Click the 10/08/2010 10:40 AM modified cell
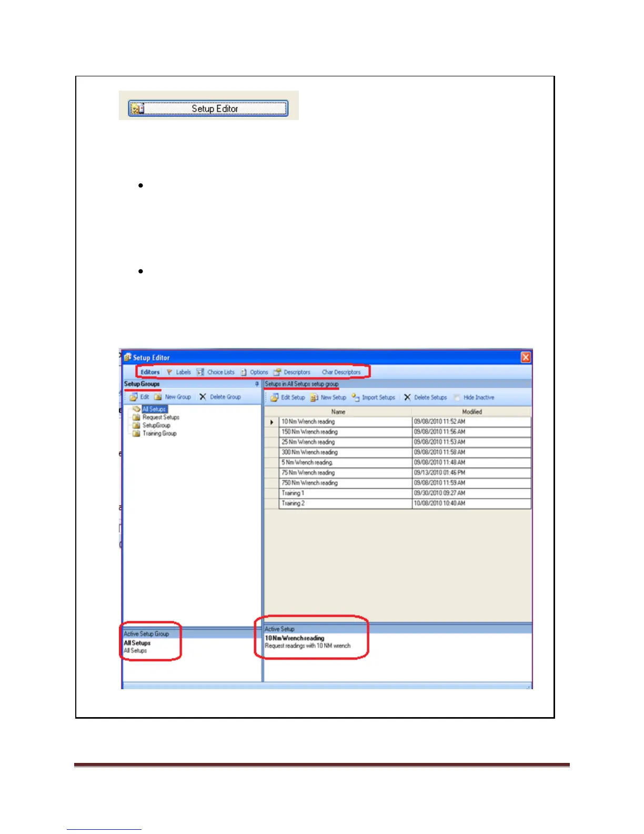The width and height of the screenshot is (644, 834). click(471, 503)
